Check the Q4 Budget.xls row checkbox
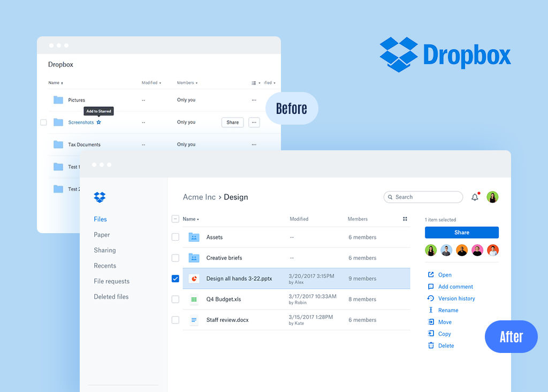Image resolution: width=548 pixels, height=392 pixels. 176,299
